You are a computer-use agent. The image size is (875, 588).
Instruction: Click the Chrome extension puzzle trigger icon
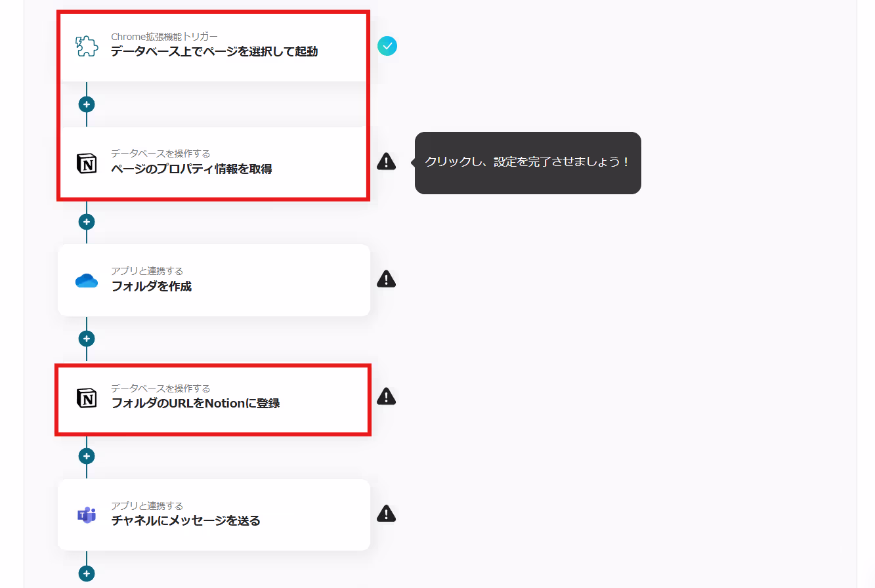(87, 45)
